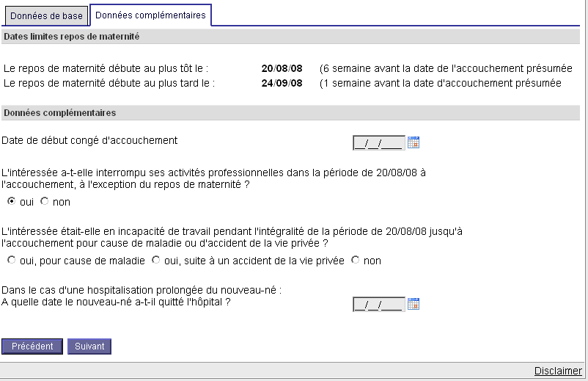The image size is (588, 381).
Task: Select 'oui' for interrupted professional activities
Action: (x=12, y=201)
